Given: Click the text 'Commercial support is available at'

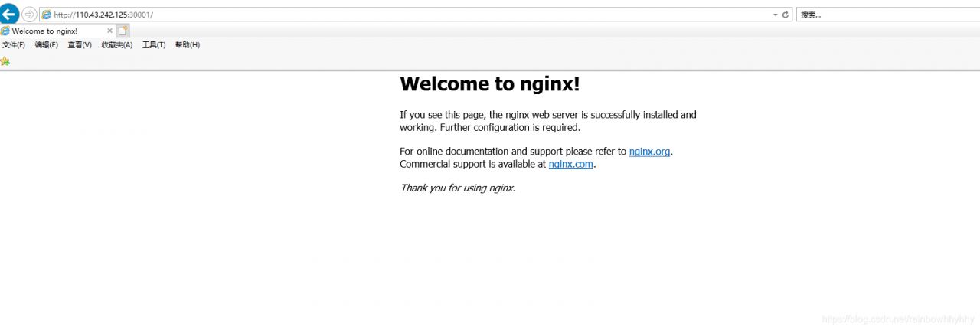Looking at the screenshot, I should [x=473, y=164].
